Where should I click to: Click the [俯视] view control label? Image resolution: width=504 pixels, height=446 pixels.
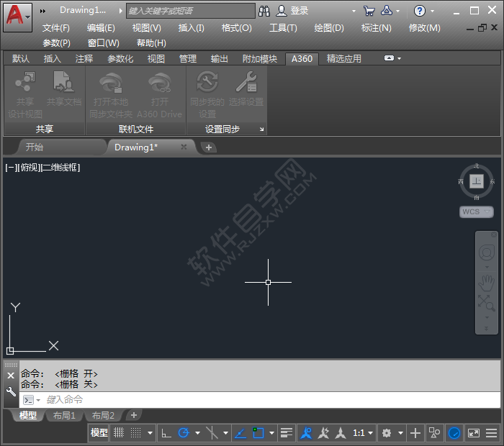click(30, 168)
